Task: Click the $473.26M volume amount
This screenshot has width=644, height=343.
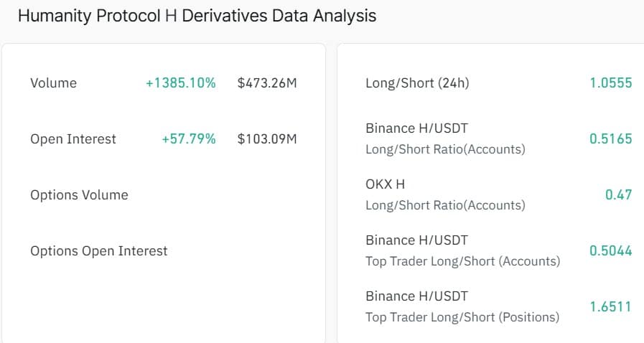Action: 266,83
